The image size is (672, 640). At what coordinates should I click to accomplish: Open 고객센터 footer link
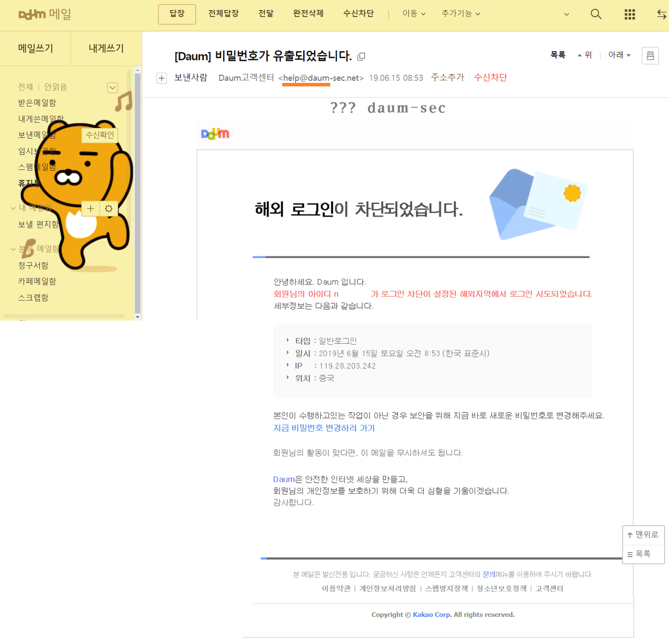(x=549, y=589)
